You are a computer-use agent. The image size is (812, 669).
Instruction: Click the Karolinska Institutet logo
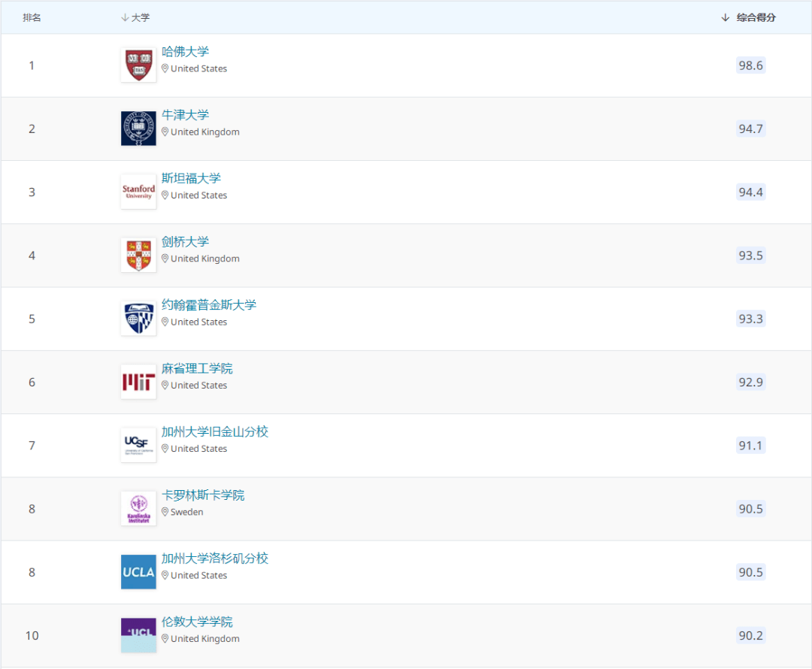coord(138,508)
